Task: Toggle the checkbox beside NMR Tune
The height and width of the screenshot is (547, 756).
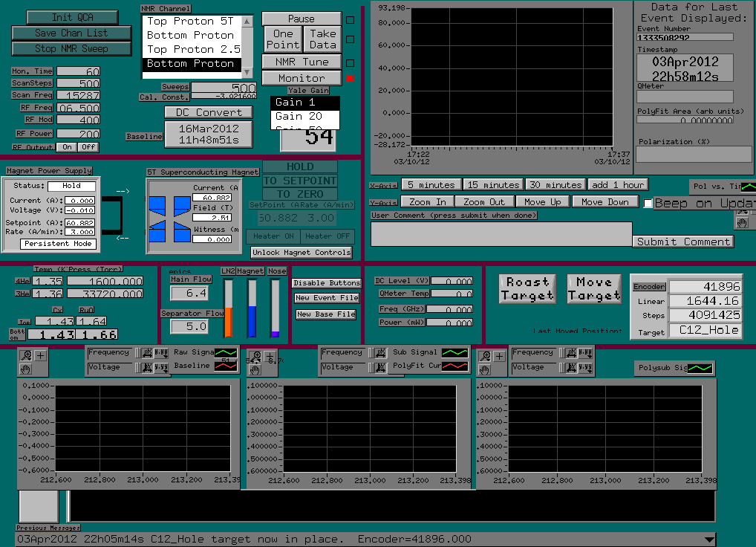Action: click(351, 62)
